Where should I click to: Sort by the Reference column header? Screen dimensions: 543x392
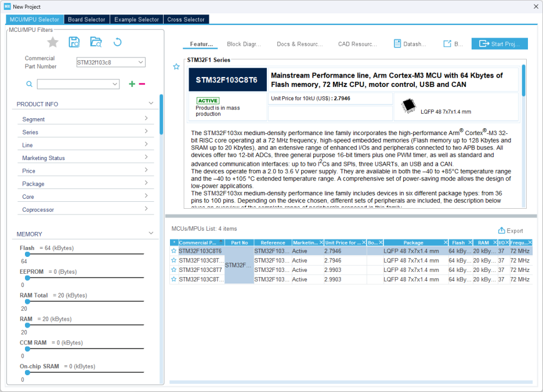(x=273, y=242)
